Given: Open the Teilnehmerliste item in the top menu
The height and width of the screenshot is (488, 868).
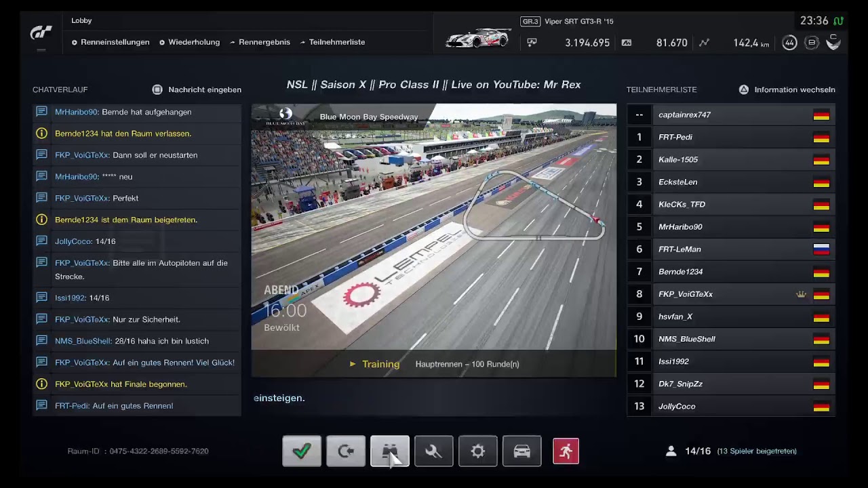Looking at the screenshot, I should (332, 42).
